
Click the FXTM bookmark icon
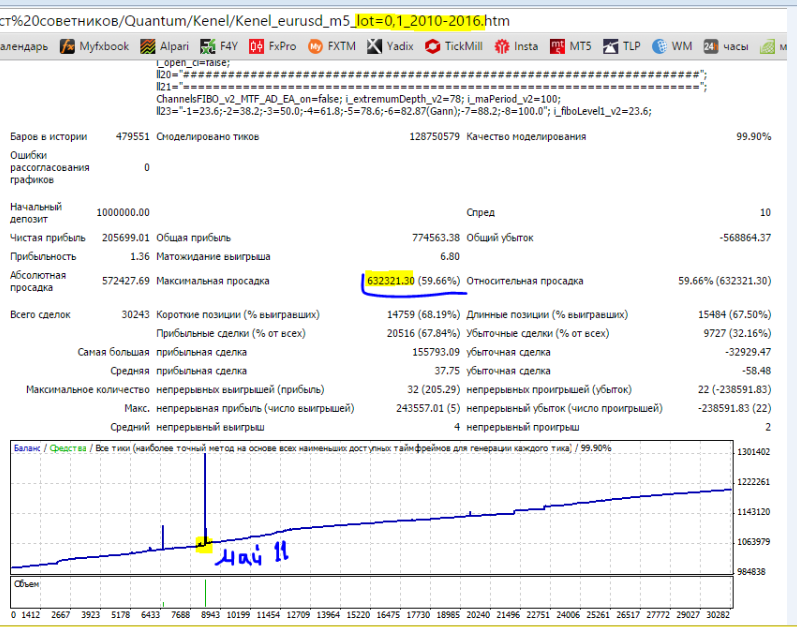pos(315,47)
